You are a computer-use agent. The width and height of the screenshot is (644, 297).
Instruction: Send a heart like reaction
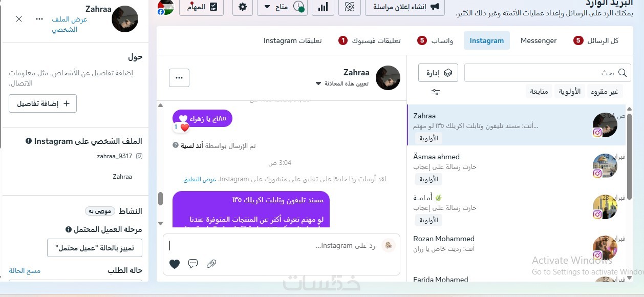175,264
